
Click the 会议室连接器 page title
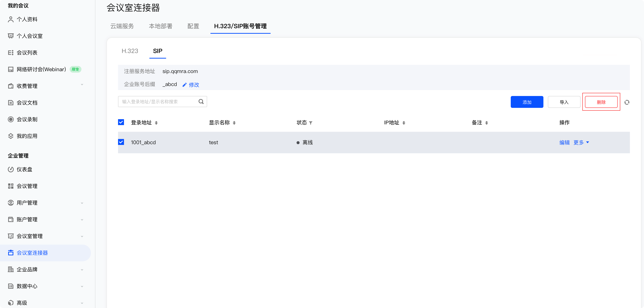[133, 8]
